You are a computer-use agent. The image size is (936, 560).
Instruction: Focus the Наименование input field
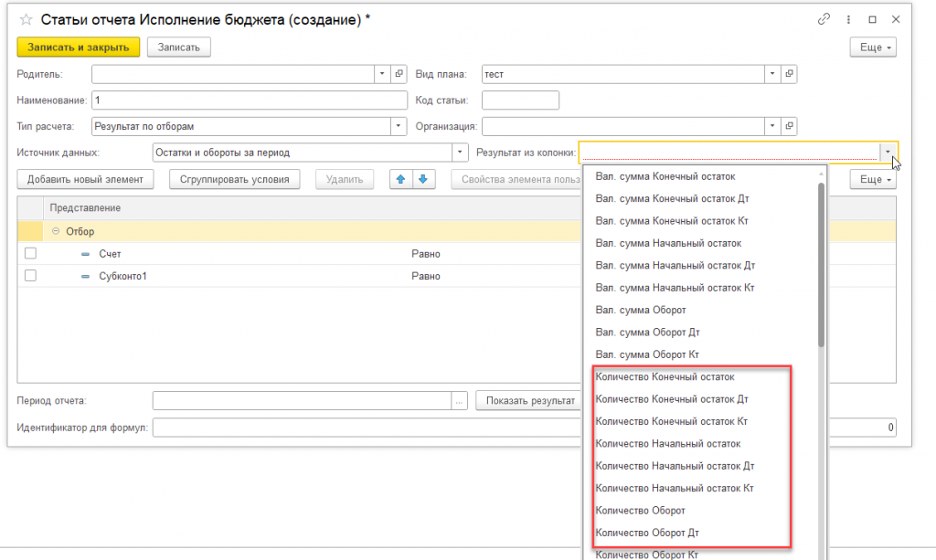pyautogui.click(x=250, y=100)
